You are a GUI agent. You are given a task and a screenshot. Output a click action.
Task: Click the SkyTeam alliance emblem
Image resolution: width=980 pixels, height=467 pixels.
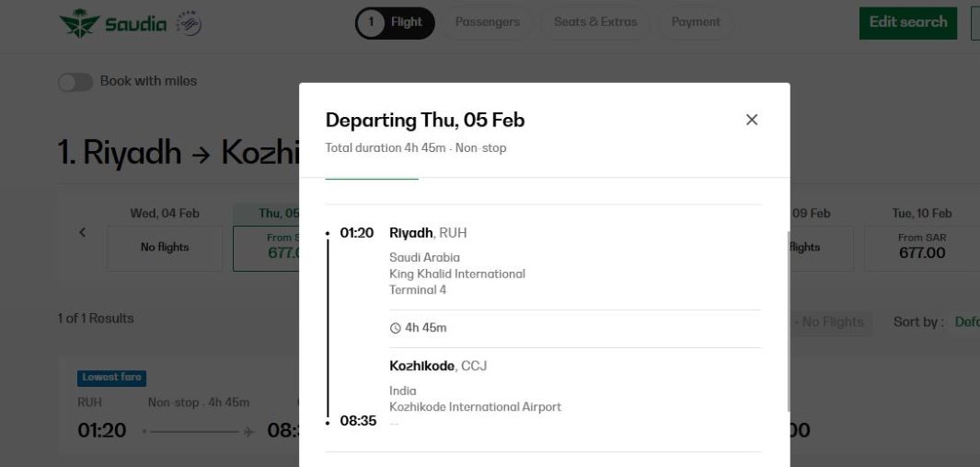(188, 24)
